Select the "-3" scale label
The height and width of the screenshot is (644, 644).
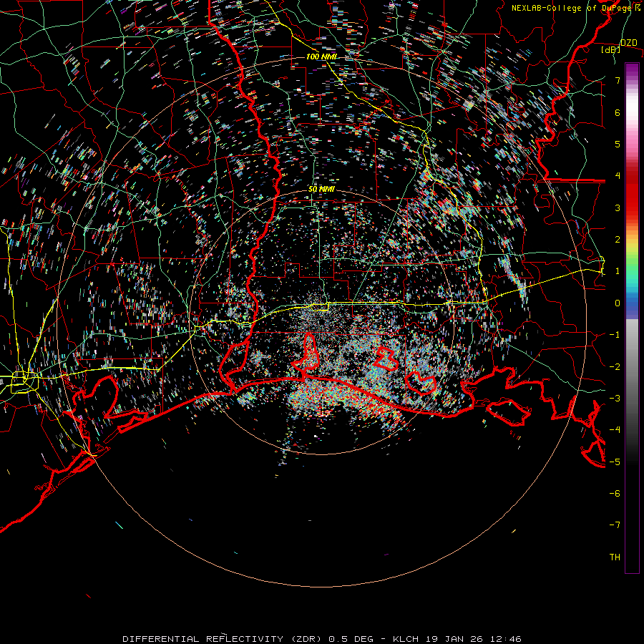pos(615,399)
